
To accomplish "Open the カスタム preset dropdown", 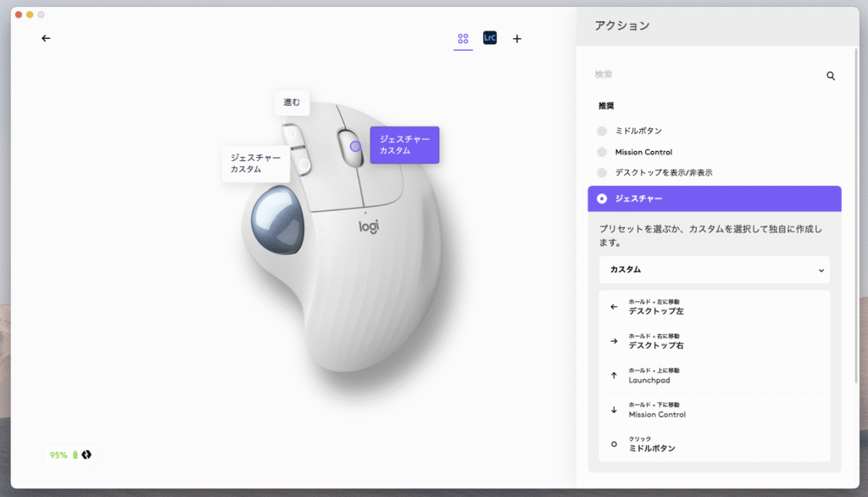I will click(714, 270).
